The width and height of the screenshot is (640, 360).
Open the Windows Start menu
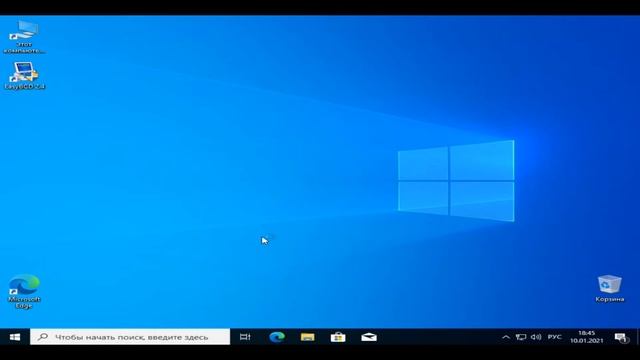point(15,337)
